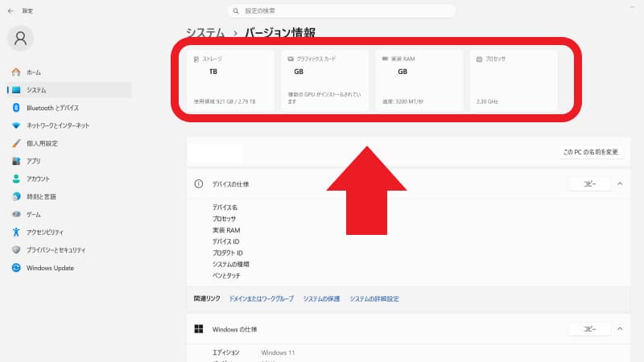Open the プロセッサ summary card
This screenshot has width=644, height=362.
click(514, 80)
